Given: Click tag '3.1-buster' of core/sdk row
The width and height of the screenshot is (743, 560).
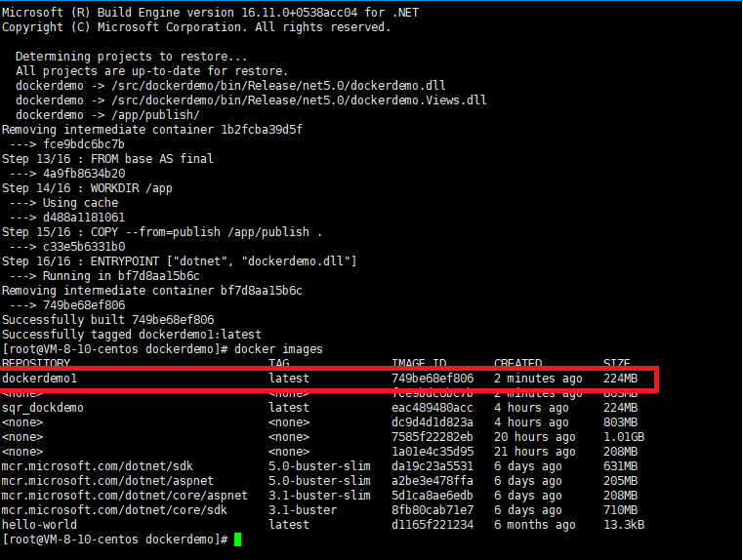Looking at the screenshot, I should (x=303, y=510).
